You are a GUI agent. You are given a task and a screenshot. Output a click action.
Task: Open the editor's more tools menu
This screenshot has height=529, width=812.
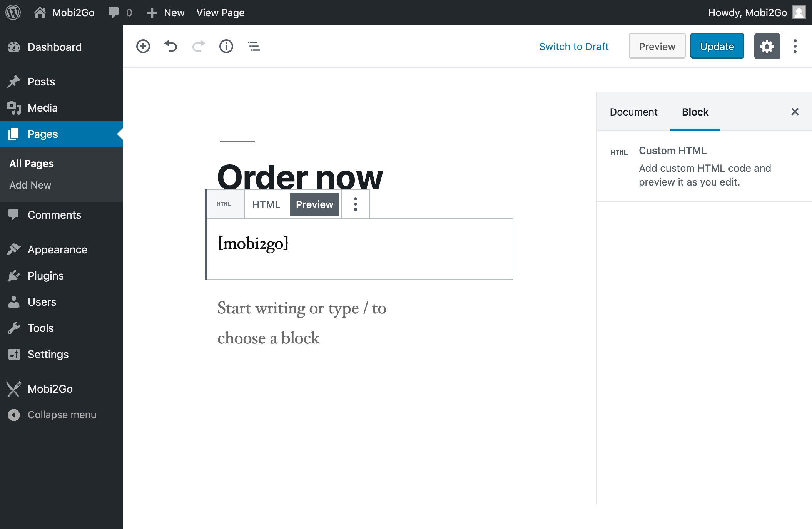coord(795,46)
